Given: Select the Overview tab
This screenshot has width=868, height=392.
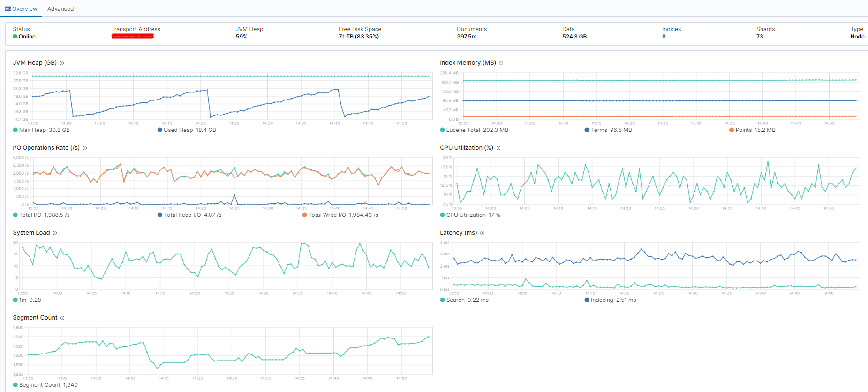Looking at the screenshot, I should pos(24,9).
